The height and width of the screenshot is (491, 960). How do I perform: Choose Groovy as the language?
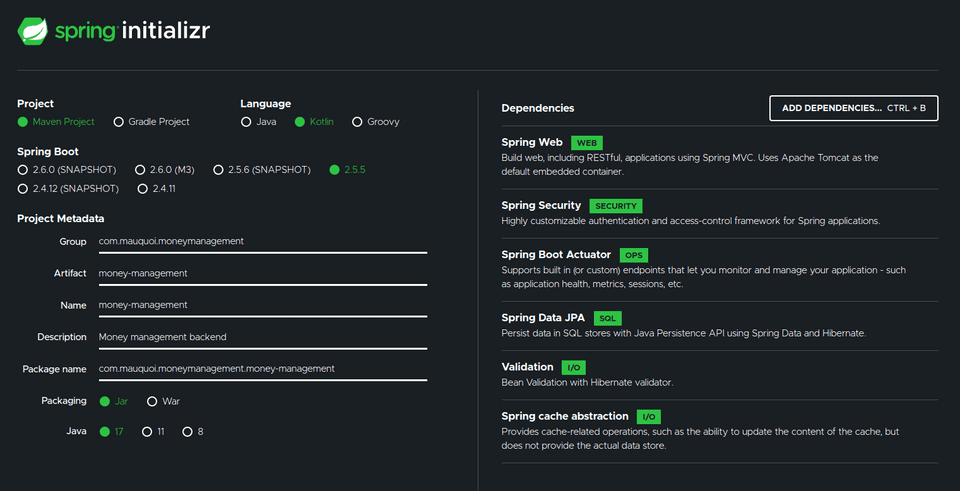tap(357, 122)
